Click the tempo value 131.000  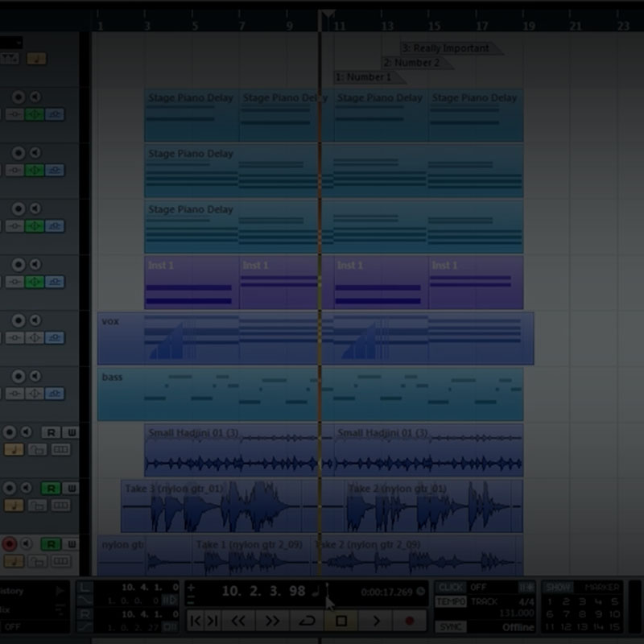tap(517, 613)
